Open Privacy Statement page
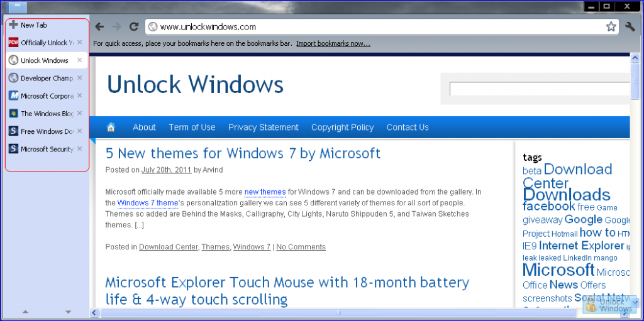 (x=264, y=128)
